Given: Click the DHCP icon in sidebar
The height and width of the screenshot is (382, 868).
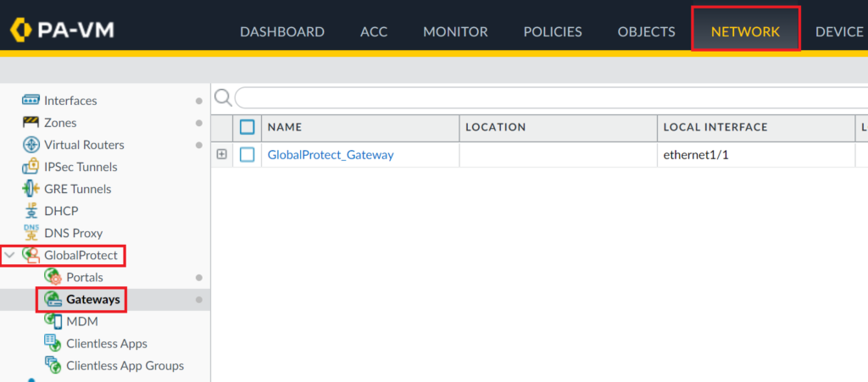Looking at the screenshot, I should coord(31,211).
